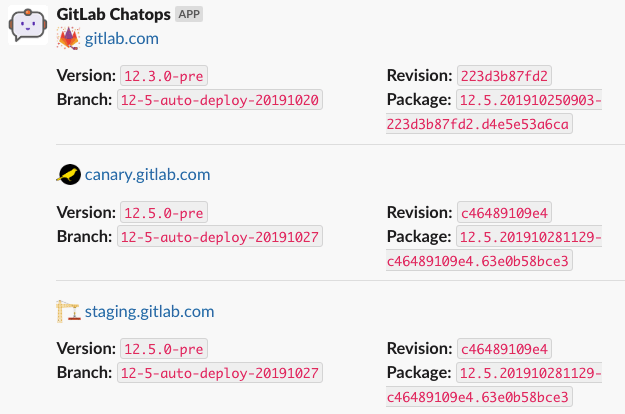Viewport: 625px width, 414px height.
Task: Click revision code 223d3b87fd2
Action: click(x=504, y=76)
